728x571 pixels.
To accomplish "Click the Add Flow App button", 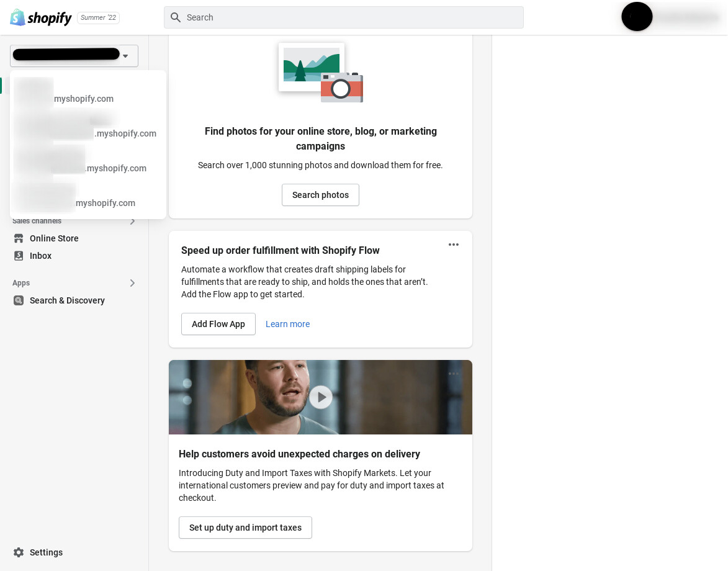I will 218,324.
